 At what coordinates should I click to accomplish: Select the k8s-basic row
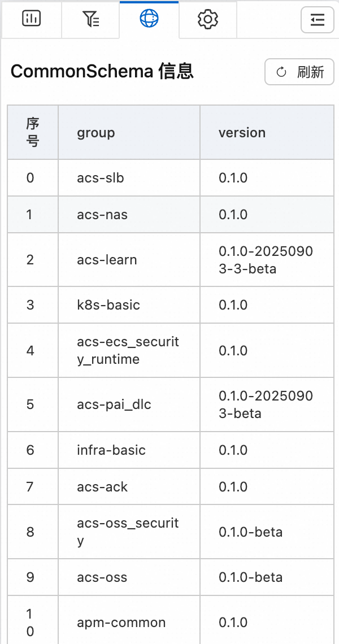108,305
